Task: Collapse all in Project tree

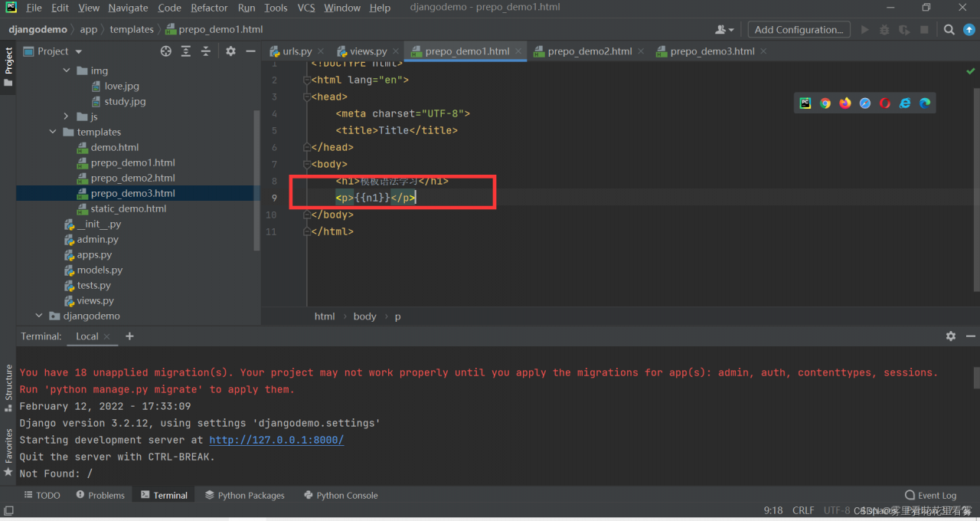Action: pyautogui.click(x=206, y=51)
